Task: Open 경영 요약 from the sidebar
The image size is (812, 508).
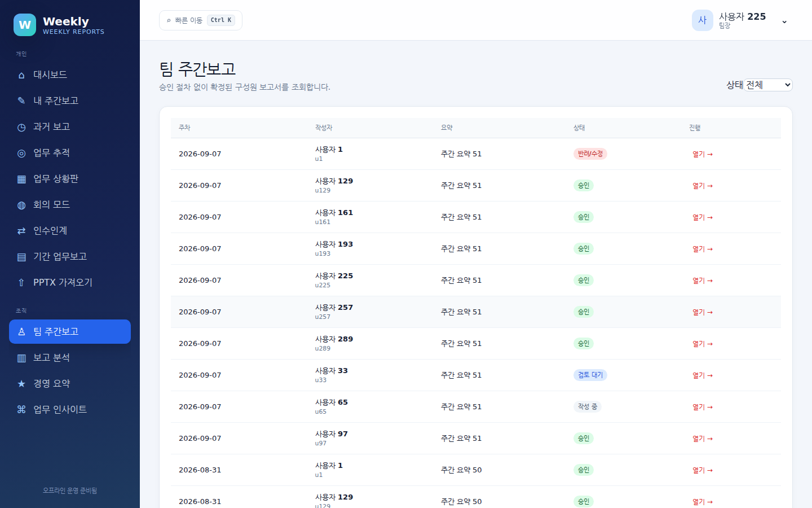Action: [x=70, y=383]
